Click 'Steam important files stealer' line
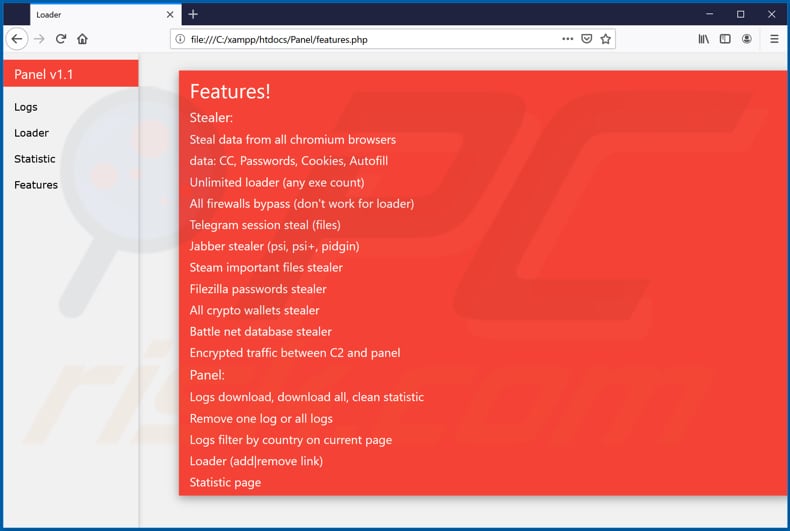Viewport: 790px width, 531px height. pos(266,268)
